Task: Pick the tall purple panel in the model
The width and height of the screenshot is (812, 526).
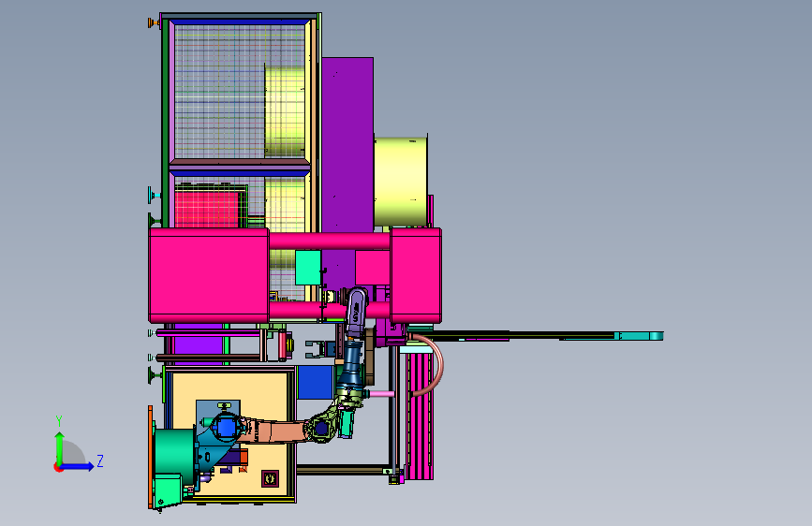Action: [x=347, y=145]
